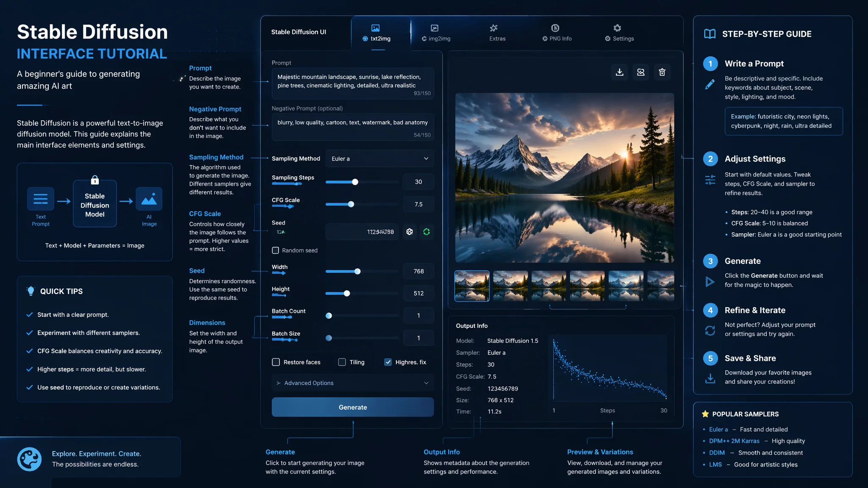Click the Height value box showing 512
Screen dimensions: 868x488
(x=418, y=293)
